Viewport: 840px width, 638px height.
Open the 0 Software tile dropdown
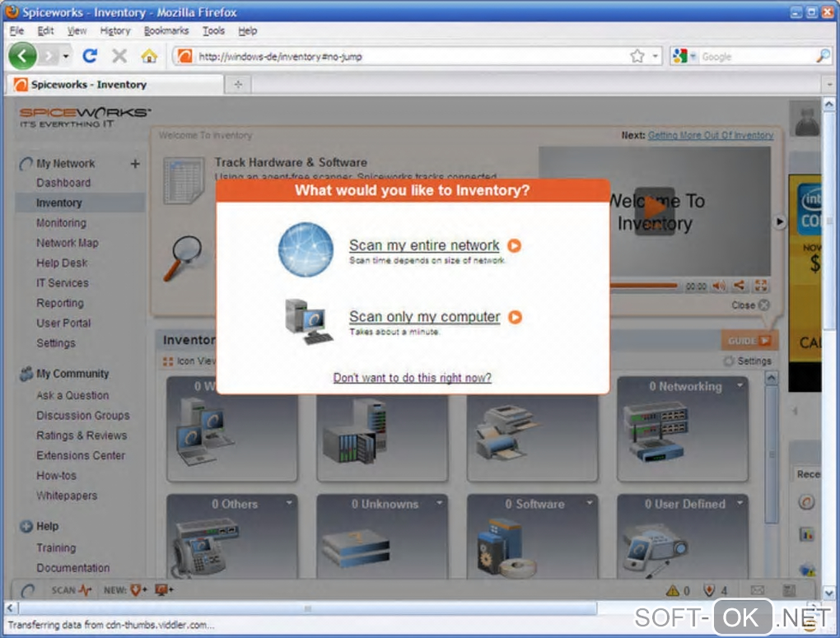(590, 502)
